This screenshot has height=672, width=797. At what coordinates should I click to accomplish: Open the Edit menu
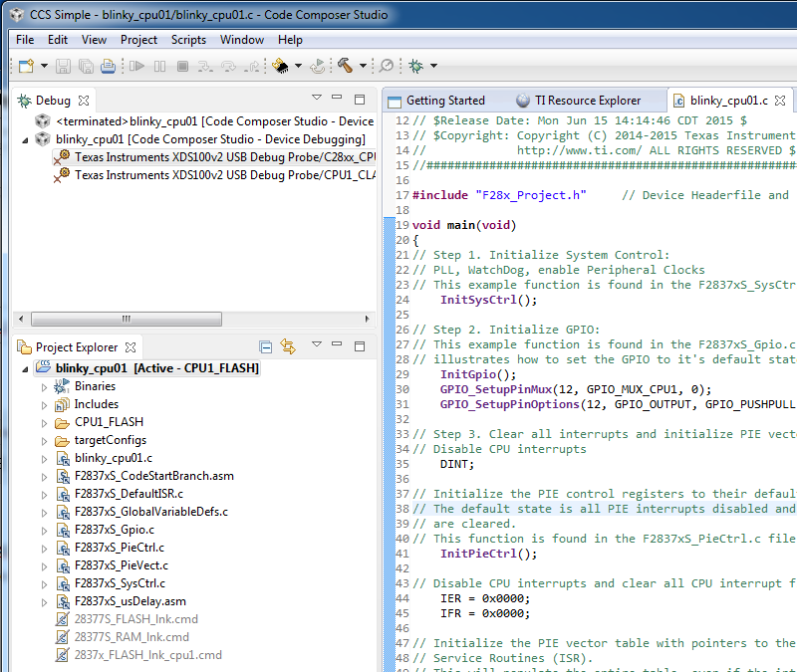(58, 40)
